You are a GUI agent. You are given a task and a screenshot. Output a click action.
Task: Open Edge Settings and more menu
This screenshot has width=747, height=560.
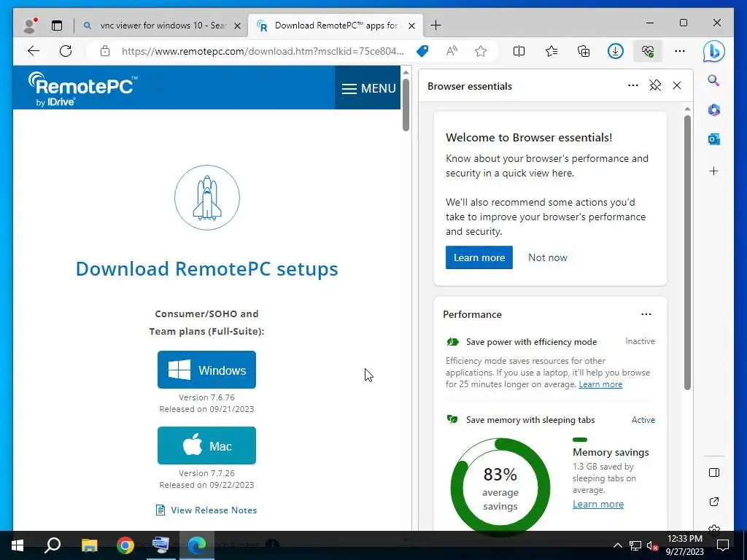pos(680,51)
